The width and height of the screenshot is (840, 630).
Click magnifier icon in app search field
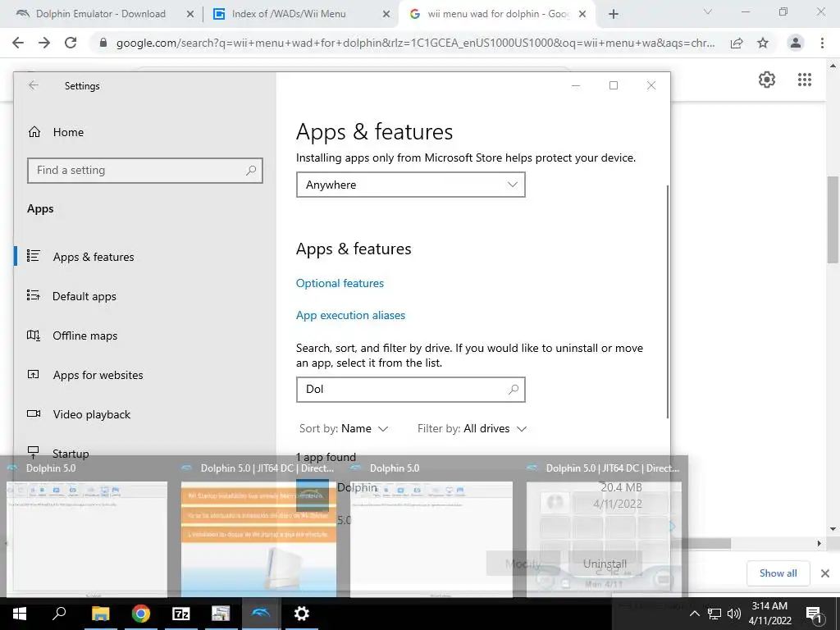tap(514, 390)
